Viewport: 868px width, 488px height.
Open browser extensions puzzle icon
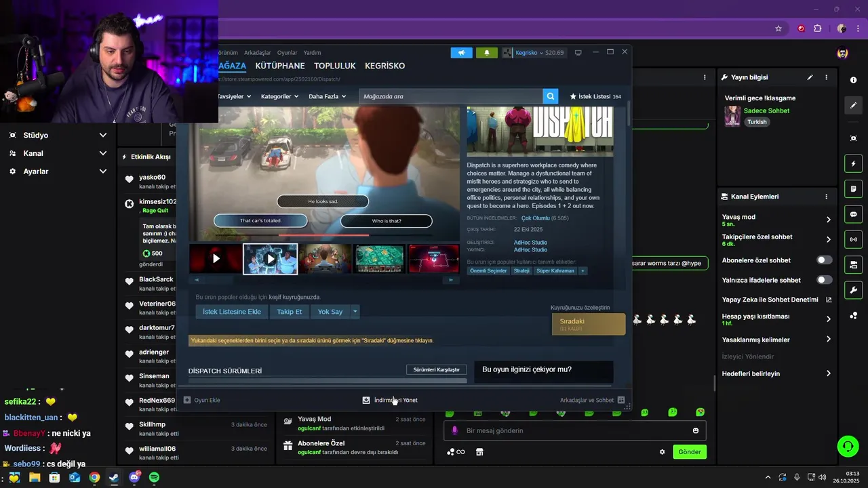pos(818,28)
